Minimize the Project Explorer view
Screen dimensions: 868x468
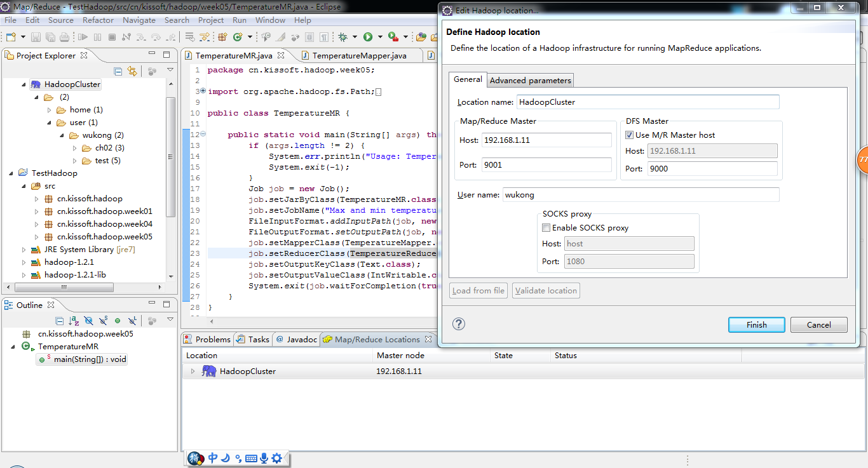tap(152, 55)
